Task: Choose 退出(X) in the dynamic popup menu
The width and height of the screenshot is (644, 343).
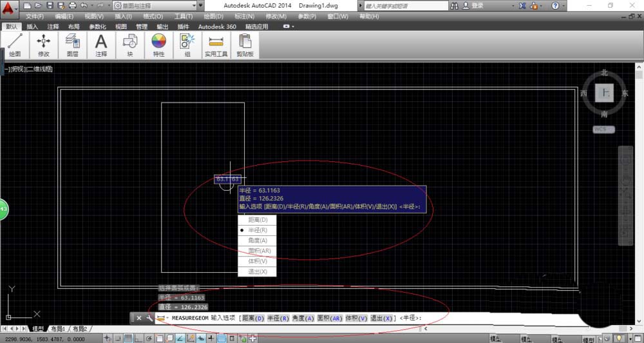Action: click(x=257, y=271)
